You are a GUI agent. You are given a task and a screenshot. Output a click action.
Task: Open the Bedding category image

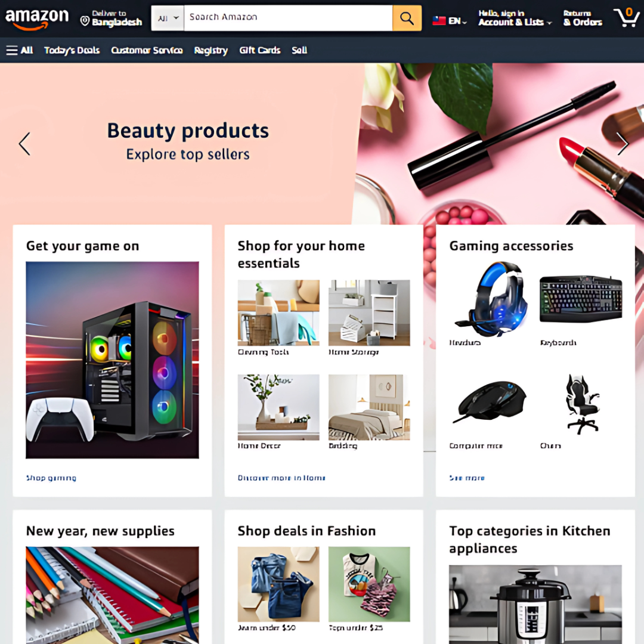pos(369,407)
